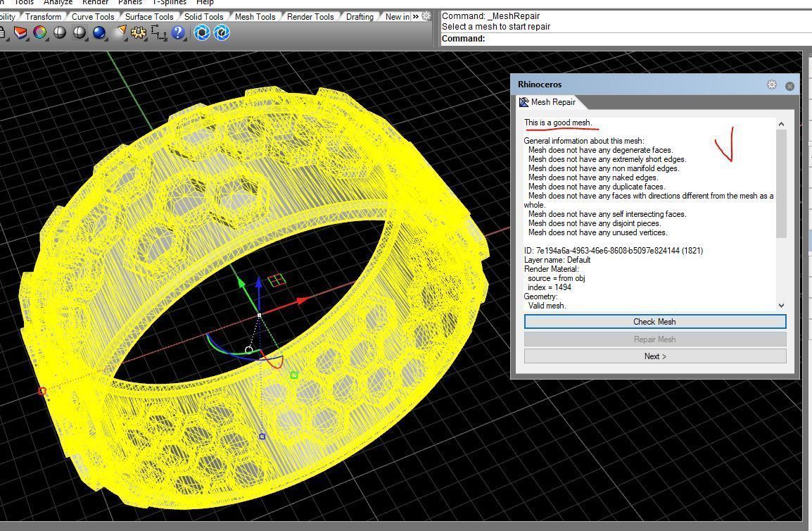Open the T-Splines menu
The image size is (812, 531).
point(170,3)
